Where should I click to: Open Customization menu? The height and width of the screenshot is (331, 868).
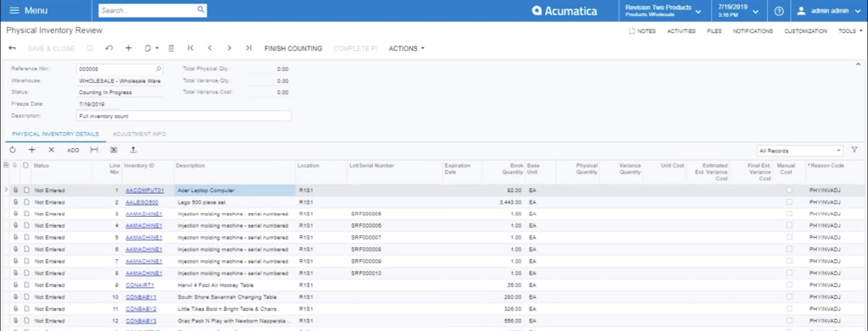coord(805,31)
